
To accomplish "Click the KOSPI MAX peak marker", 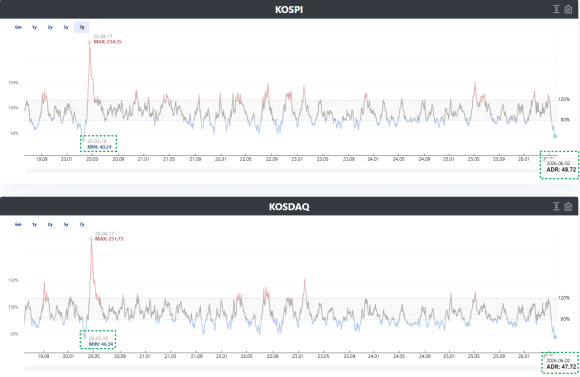I will point(89,42).
